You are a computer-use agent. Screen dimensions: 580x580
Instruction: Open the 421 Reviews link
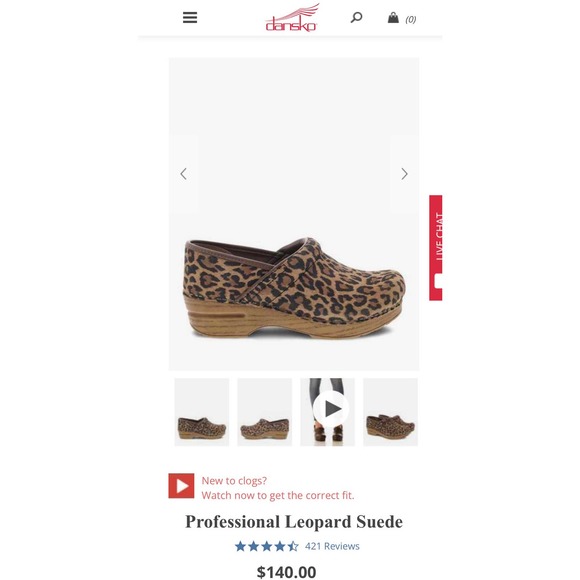(332, 546)
